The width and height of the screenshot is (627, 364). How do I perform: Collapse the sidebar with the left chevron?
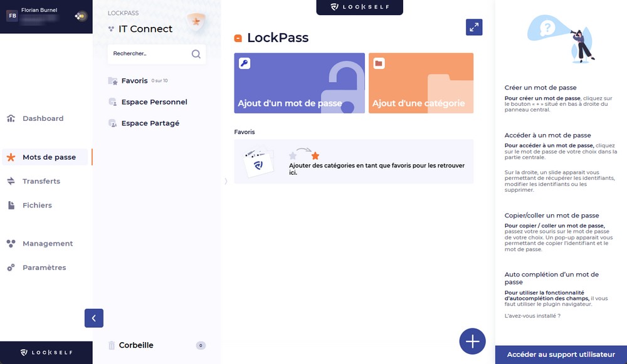coord(94,318)
